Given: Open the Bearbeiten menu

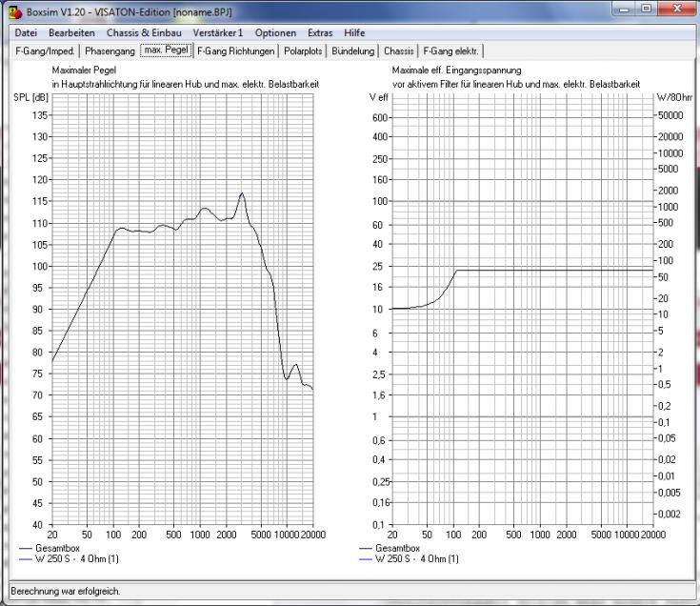Looking at the screenshot, I should tap(71, 33).
